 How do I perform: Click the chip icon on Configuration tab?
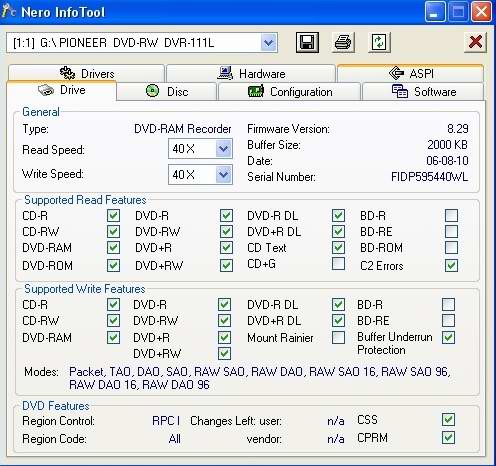256,91
